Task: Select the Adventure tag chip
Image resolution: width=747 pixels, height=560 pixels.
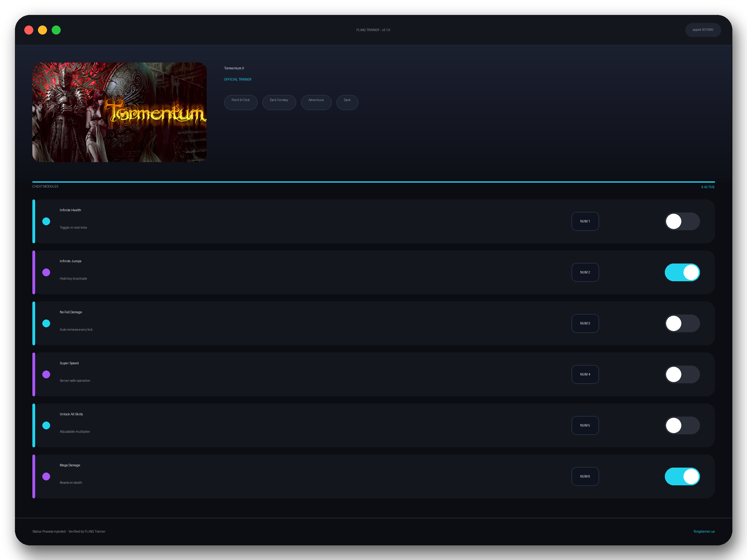Action: pyautogui.click(x=316, y=102)
